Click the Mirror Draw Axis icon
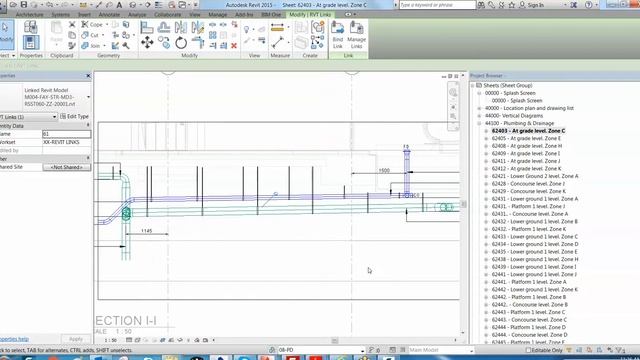Viewport: 640px width, 360px height. click(x=198, y=27)
